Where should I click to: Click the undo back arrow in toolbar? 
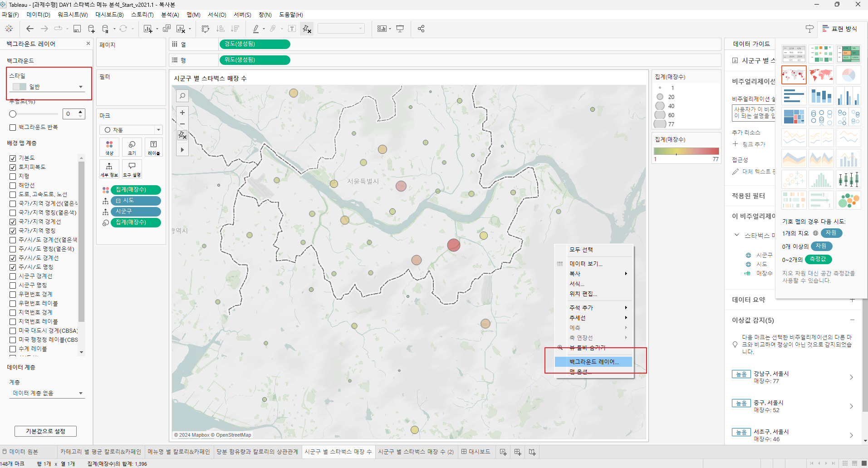point(30,29)
